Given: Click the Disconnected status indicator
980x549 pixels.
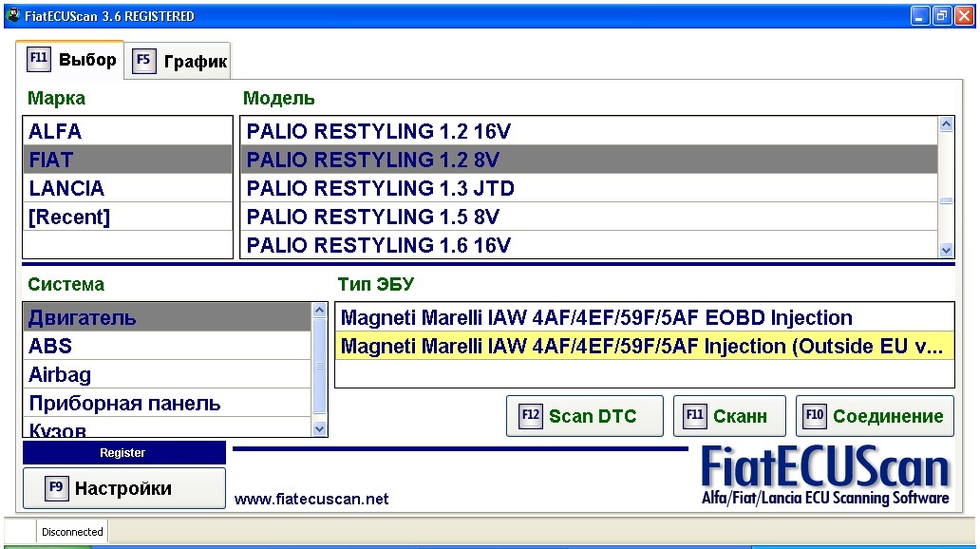Looking at the screenshot, I should (x=72, y=532).
